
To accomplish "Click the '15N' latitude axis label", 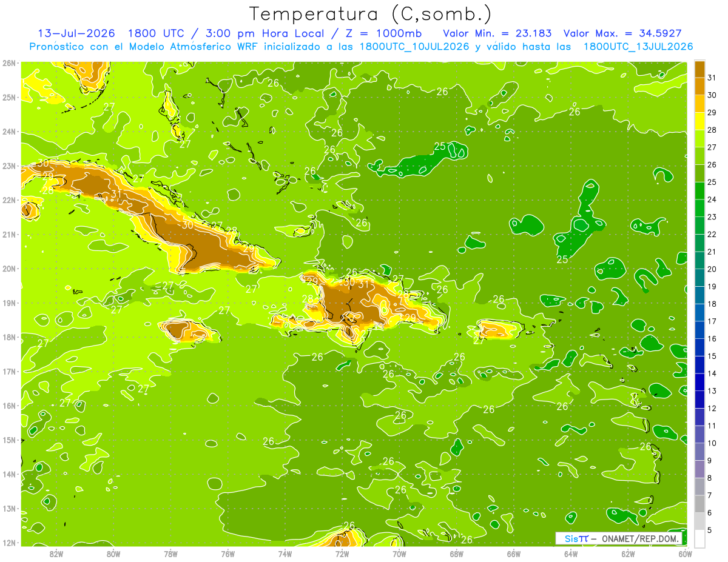I will pyautogui.click(x=8, y=440).
